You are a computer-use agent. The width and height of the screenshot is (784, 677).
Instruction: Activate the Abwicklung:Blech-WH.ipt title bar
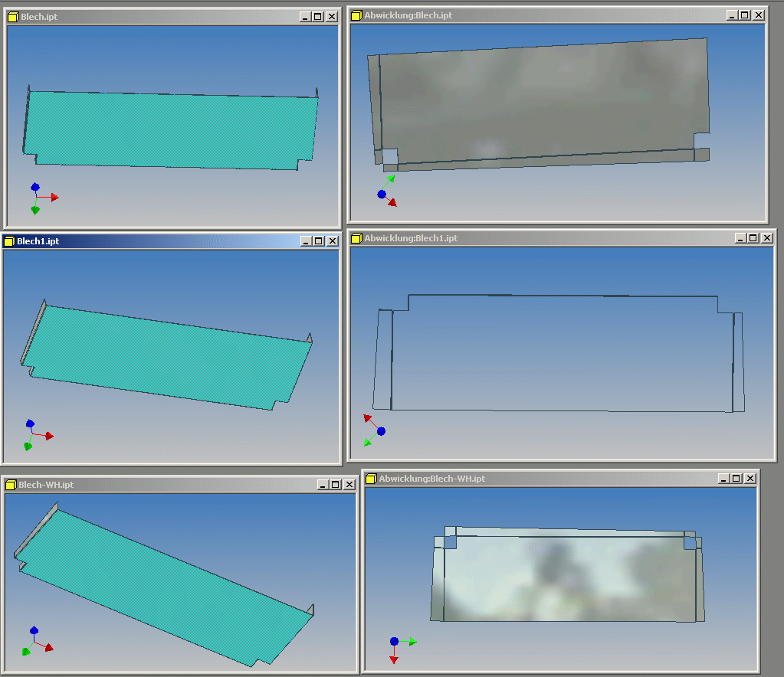[560, 479]
